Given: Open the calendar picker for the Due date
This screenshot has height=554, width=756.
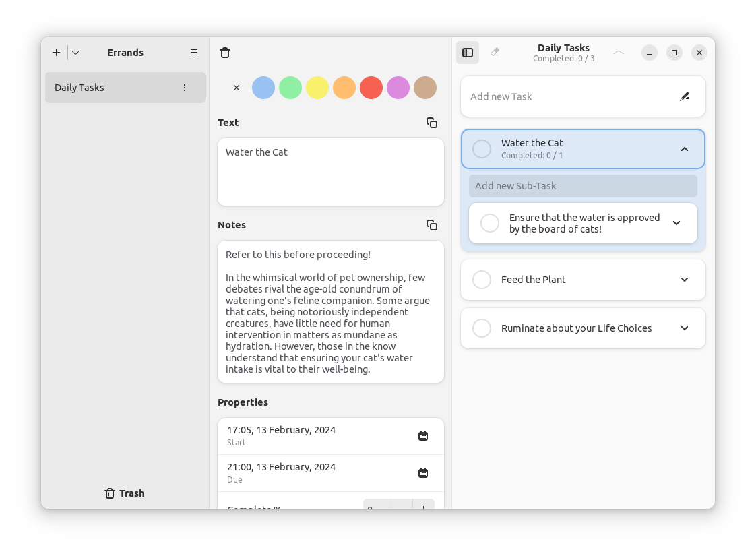Looking at the screenshot, I should 423,472.
